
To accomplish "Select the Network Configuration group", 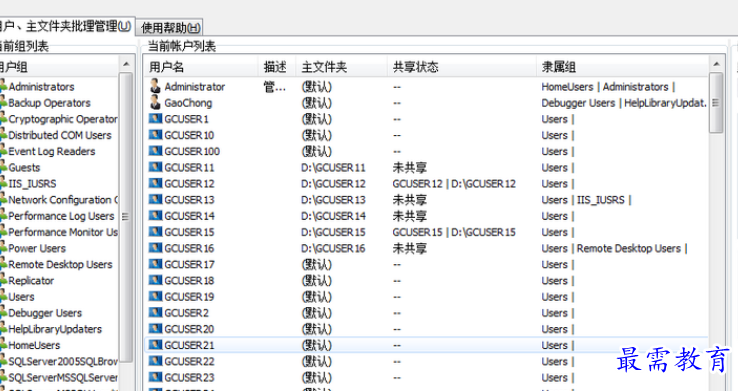I will pyautogui.click(x=63, y=199).
